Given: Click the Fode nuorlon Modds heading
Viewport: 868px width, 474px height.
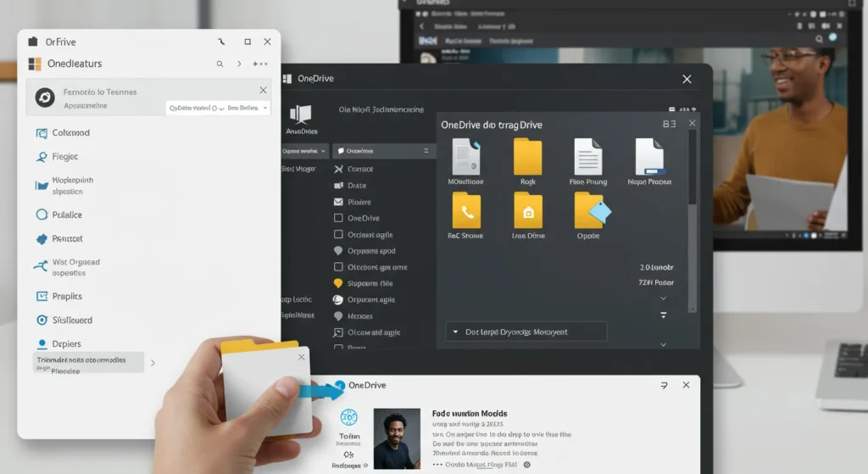Looking at the screenshot, I should (470, 414).
